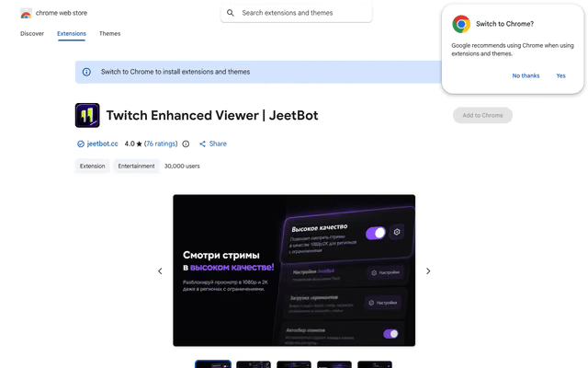Open the Discover tab
Image resolution: width=588 pixels, height=368 pixels.
click(32, 33)
